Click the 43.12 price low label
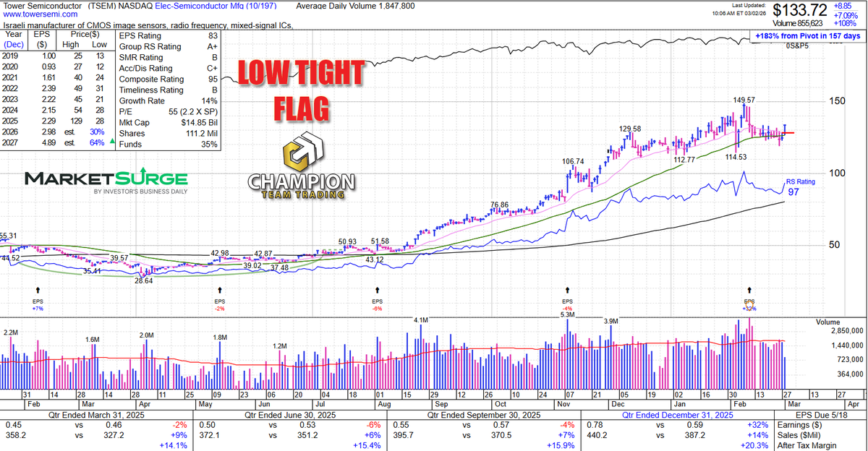 pos(375,259)
